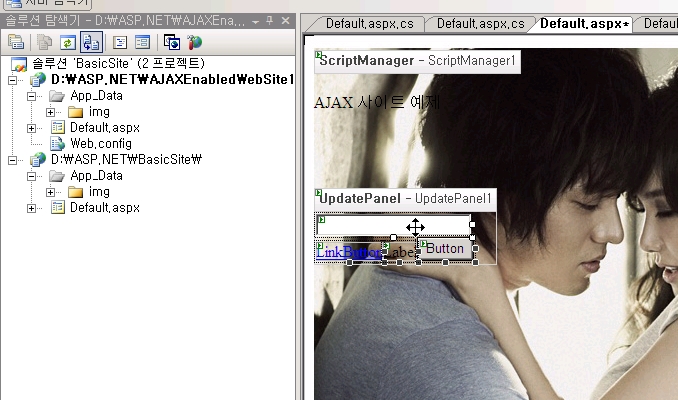Click the Button control in the UpdatePanel
The width and height of the screenshot is (678, 400).
click(445, 249)
